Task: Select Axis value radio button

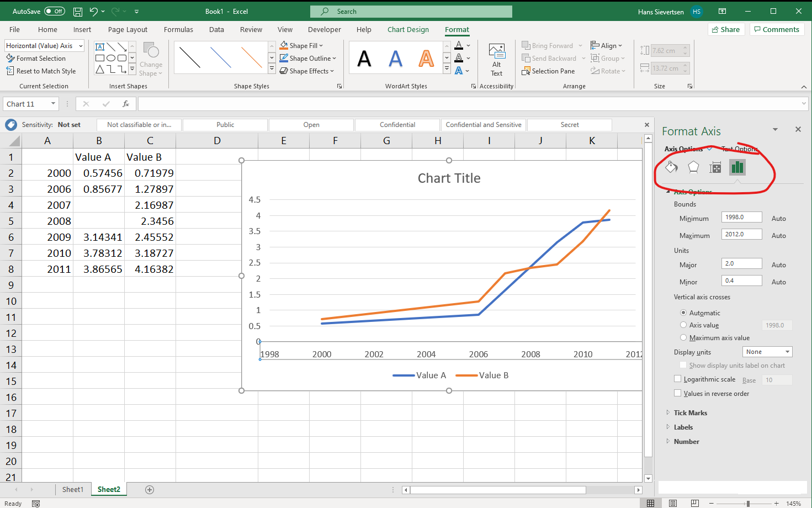Action: [x=683, y=325]
